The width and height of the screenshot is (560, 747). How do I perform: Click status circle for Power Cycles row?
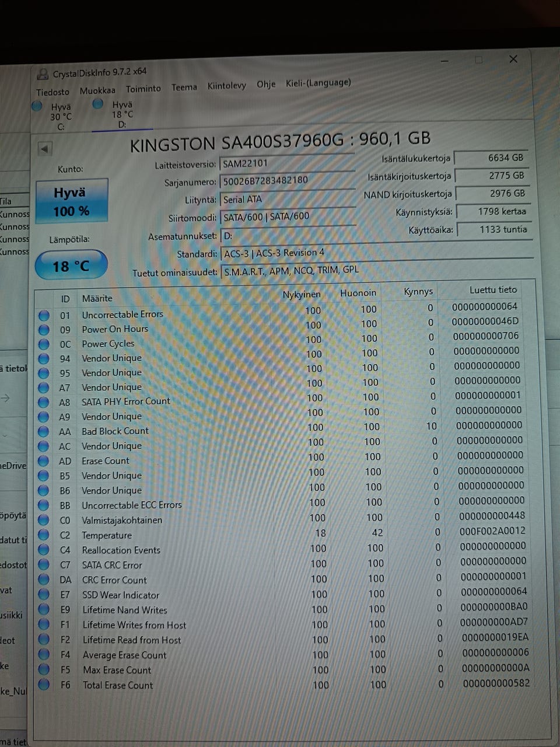pyautogui.click(x=44, y=344)
